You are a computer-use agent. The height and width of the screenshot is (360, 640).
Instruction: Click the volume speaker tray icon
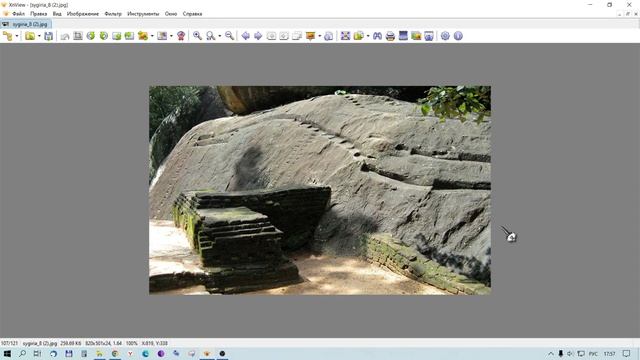[570, 353]
